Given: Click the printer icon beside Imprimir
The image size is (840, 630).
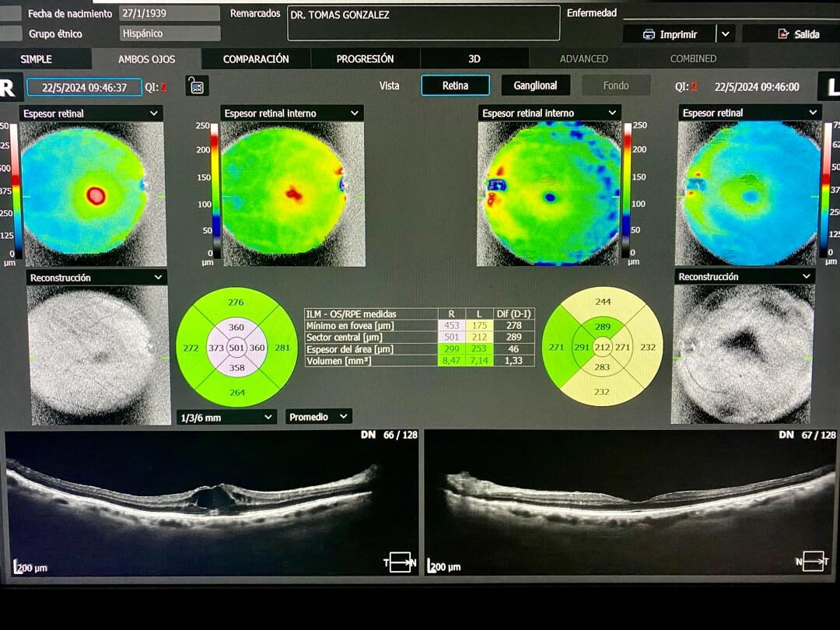Looking at the screenshot, I should click(x=649, y=34).
